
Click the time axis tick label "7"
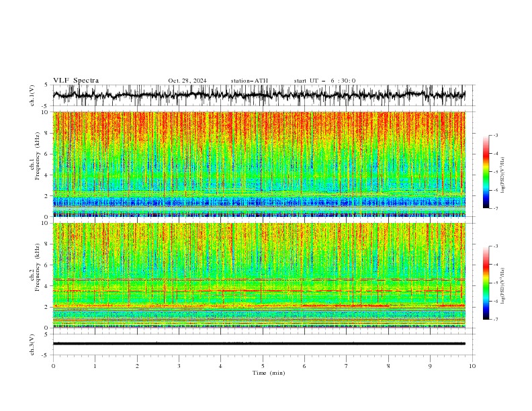347,366
